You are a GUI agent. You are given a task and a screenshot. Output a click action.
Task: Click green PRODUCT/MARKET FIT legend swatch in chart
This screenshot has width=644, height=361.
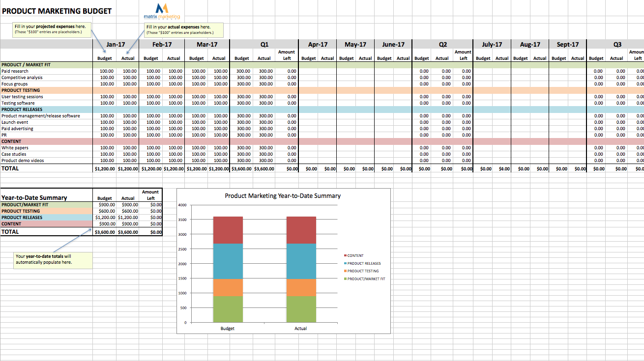[x=346, y=279]
